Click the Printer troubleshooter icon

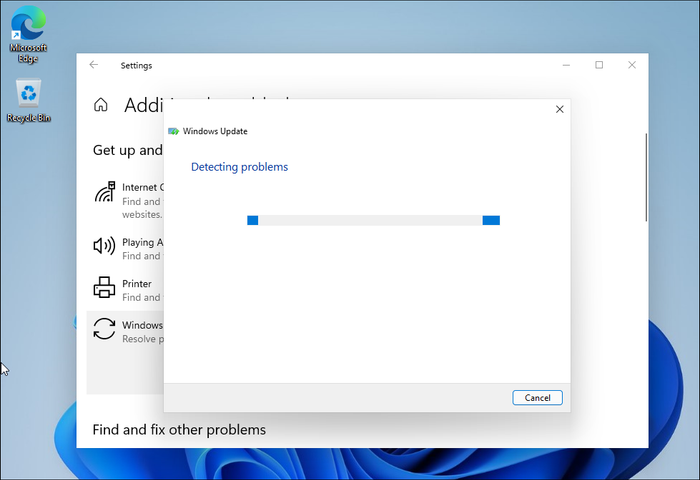point(104,288)
